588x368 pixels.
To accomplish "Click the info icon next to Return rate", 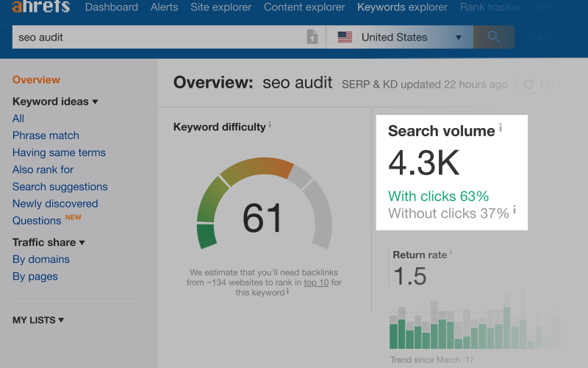I will (x=451, y=252).
